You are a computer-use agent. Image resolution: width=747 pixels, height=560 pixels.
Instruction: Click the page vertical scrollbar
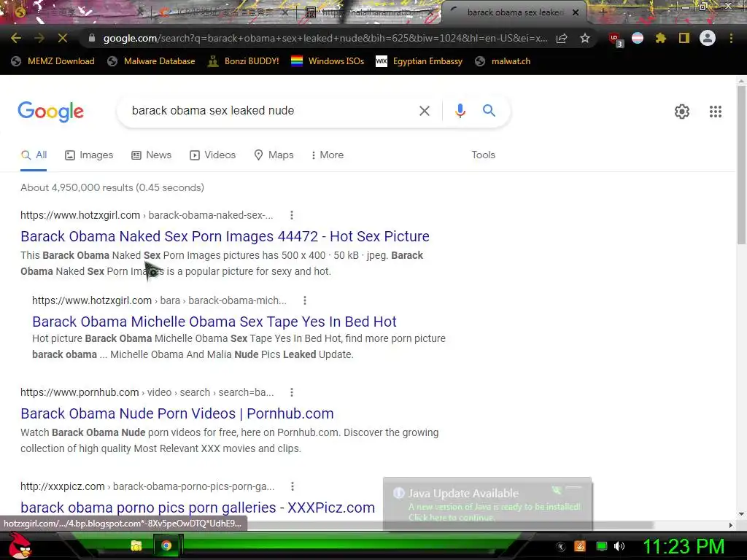click(741, 167)
